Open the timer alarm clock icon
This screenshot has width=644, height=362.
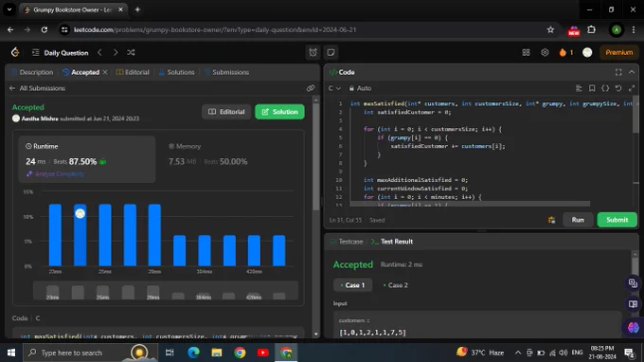click(313, 53)
